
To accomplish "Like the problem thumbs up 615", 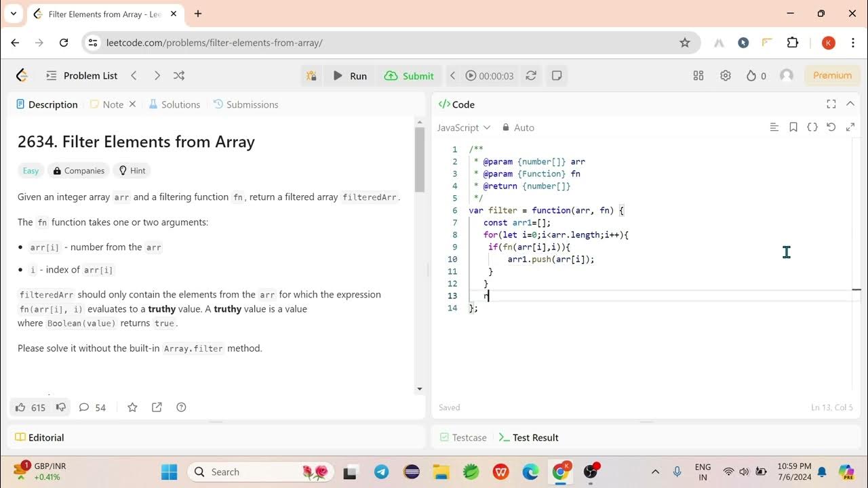I will [31, 407].
